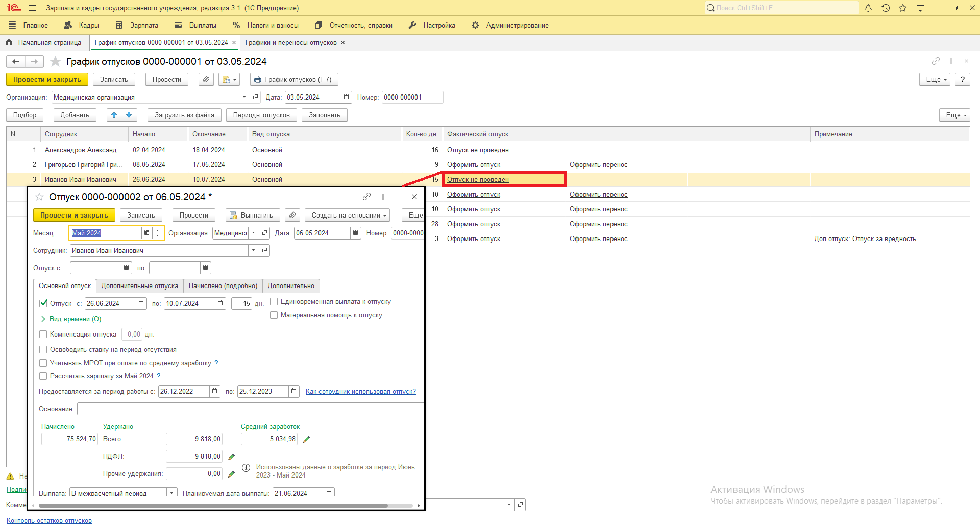This screenshot has height=525, width=980.
Task: Click Месяц spinner arrows in Отпуск form
Action: 158,233
